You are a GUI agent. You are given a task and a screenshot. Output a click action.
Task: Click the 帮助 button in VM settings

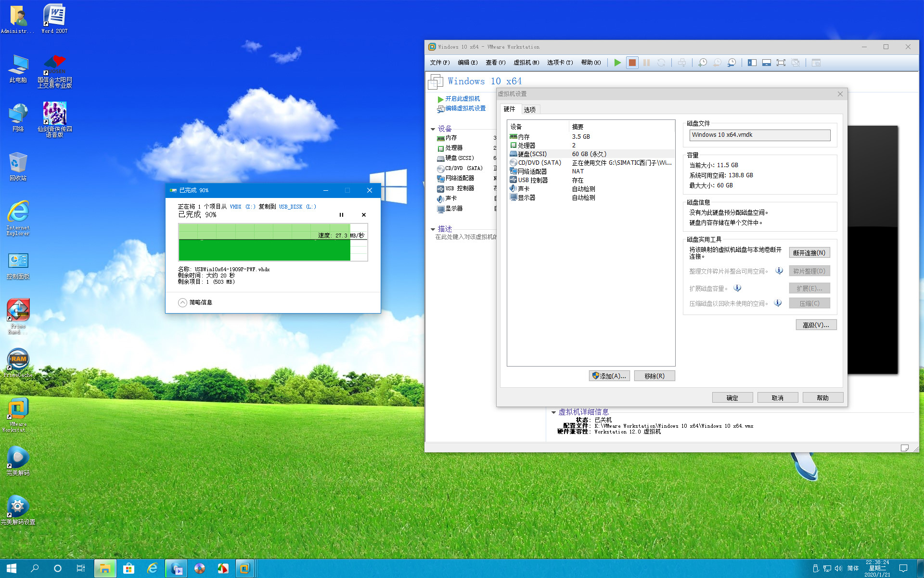pos(823,398)
